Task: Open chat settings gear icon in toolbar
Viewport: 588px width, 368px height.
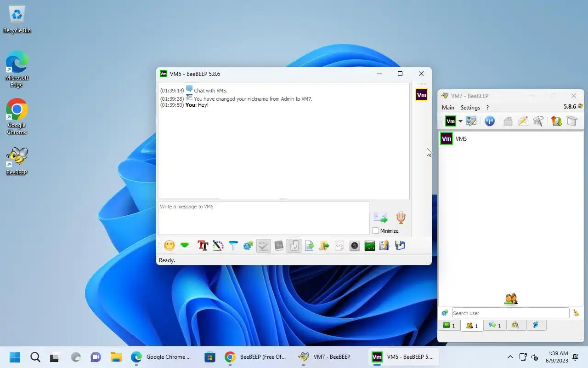Action: pos(249,246)
